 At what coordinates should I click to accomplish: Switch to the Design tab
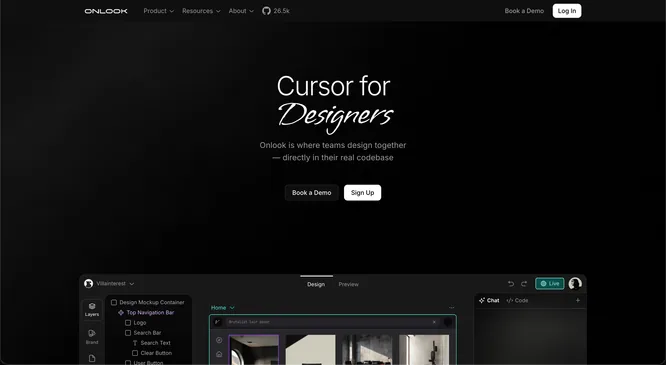pyautogui.click(x=316, y=284)
